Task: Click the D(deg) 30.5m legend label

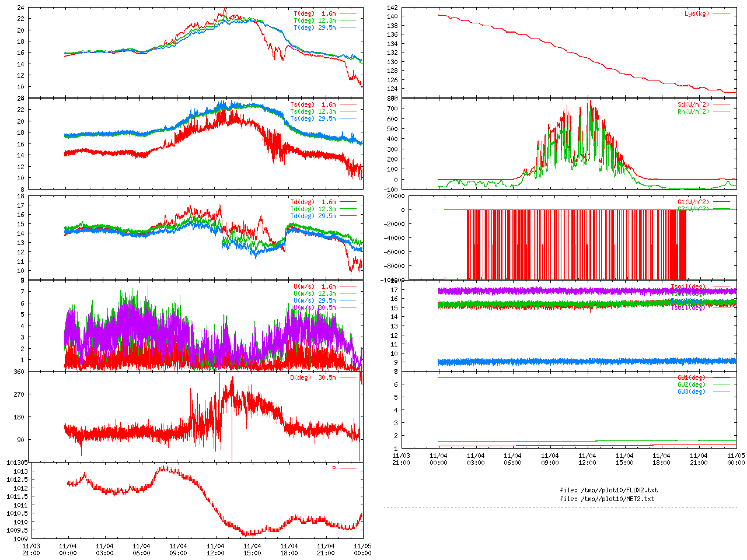Action: [313, 377]
